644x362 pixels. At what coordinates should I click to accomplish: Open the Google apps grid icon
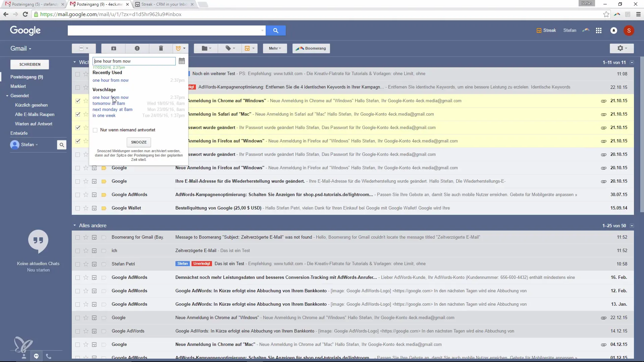[599, 31]
